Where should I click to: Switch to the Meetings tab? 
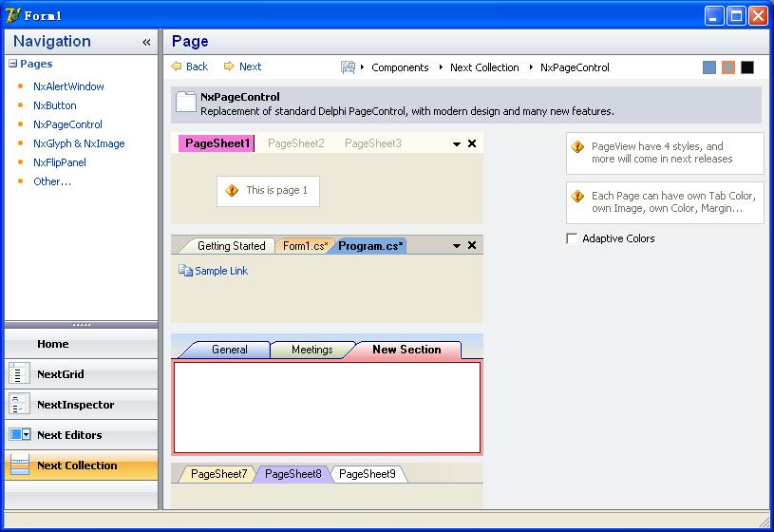click(311, 350)
